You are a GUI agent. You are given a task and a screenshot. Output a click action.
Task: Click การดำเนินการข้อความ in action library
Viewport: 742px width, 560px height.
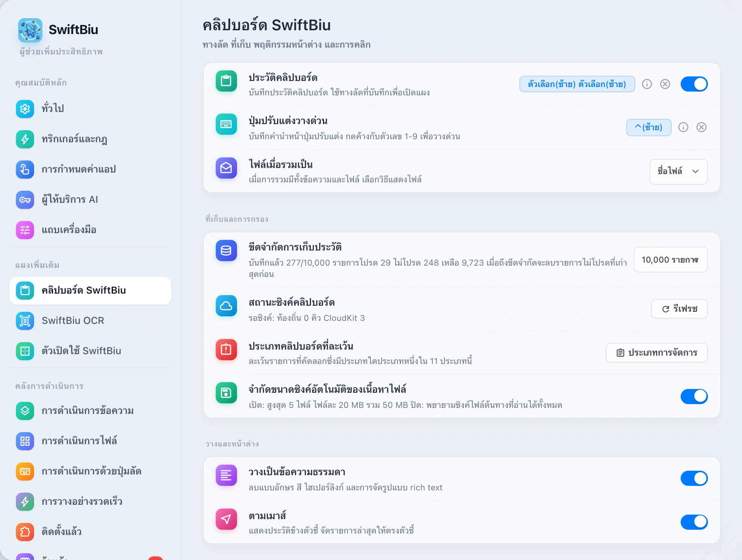coord(90,411)
